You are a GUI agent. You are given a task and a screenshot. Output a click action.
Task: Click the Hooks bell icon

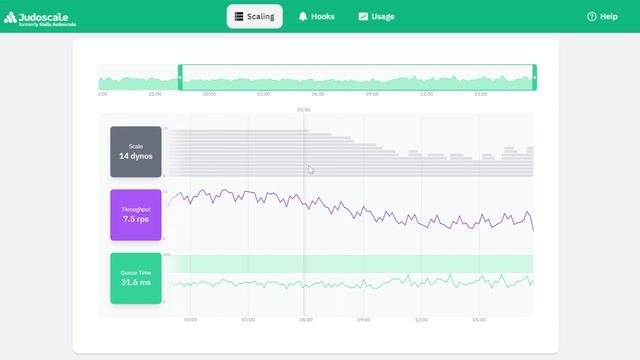[302, 16]
